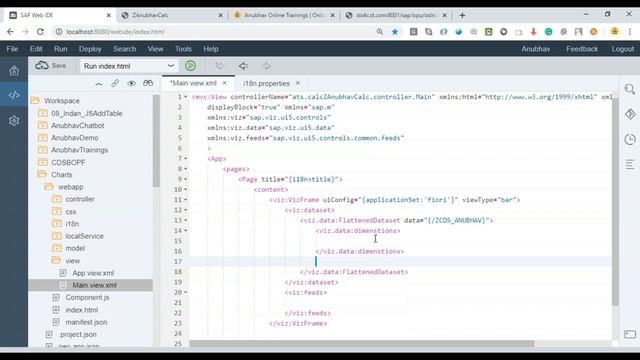Image resolution: width=640 pixels, height=360 pixels.
Task: Select Component.js in the file tree
Action: pos(87,297)
